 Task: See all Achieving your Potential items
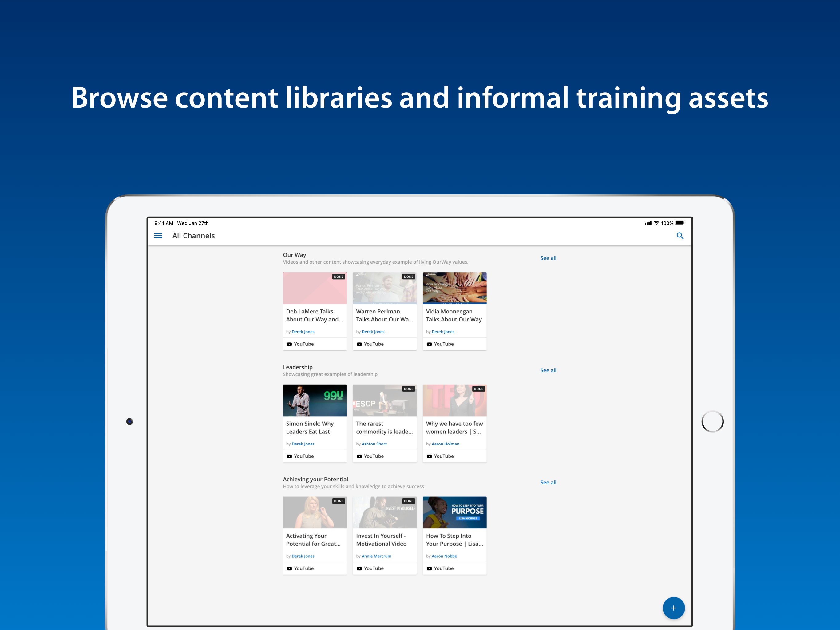[548, 482]
